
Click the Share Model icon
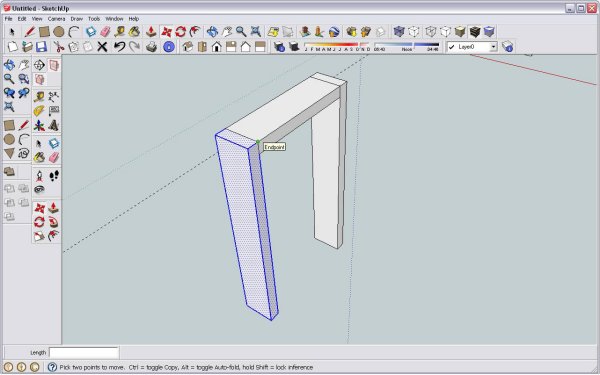pyautogui.click(x=366, y=32)
